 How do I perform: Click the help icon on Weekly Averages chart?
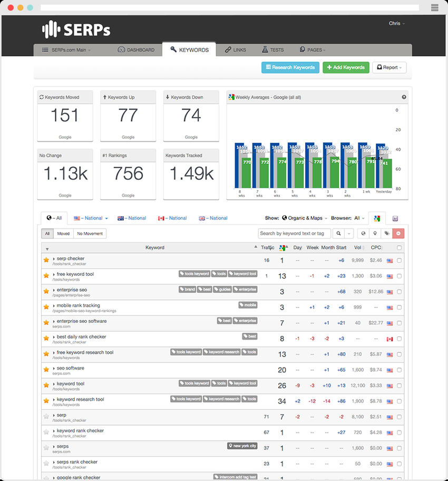pos(404,97)
